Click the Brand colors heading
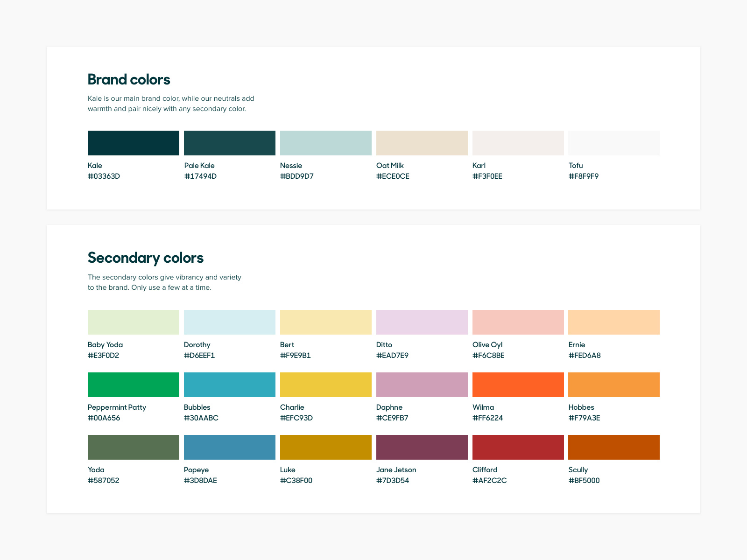 129,79
